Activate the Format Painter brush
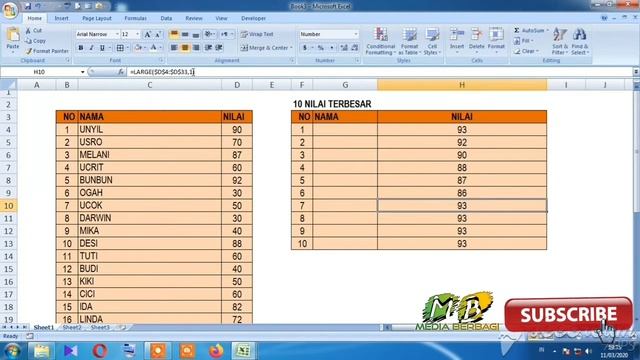Screen dimensions: 640x360 tap(47, 51)
